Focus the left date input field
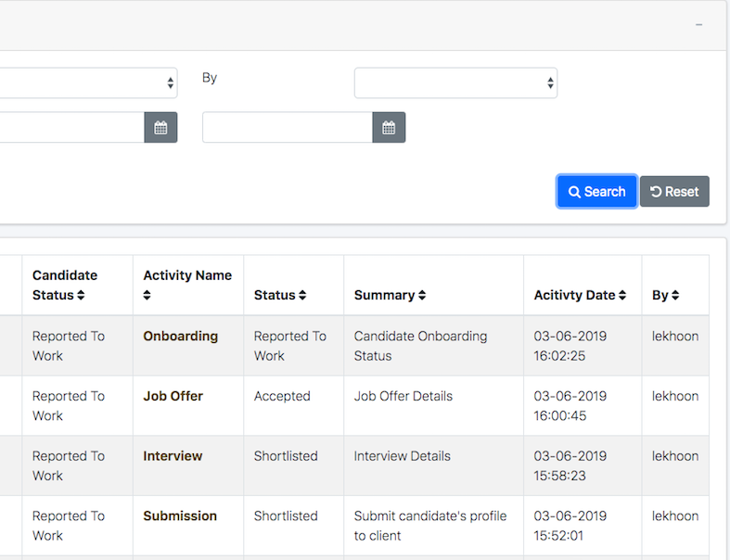730x560 pixels. 72,127
